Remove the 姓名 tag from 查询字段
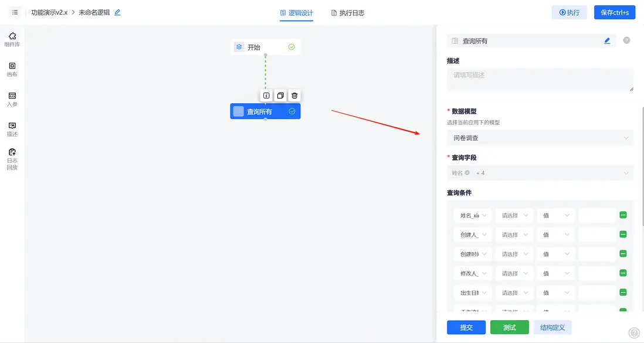The image size is (644, 343). click(x=467, y=172)
